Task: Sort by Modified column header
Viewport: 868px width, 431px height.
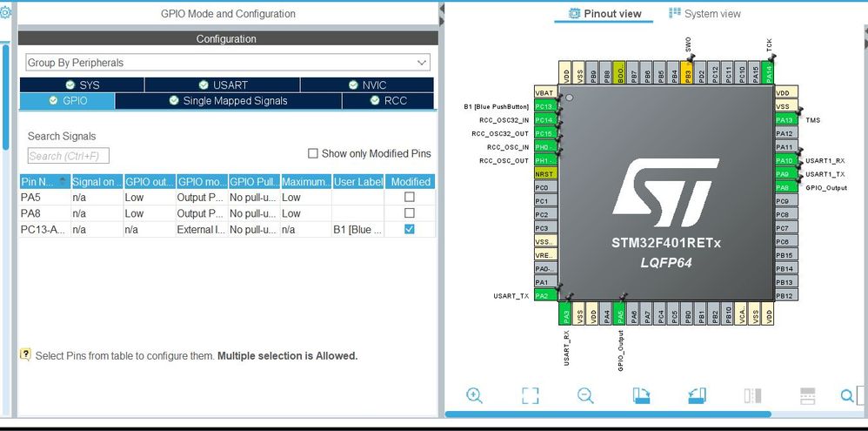Action: tap(411, 182)
